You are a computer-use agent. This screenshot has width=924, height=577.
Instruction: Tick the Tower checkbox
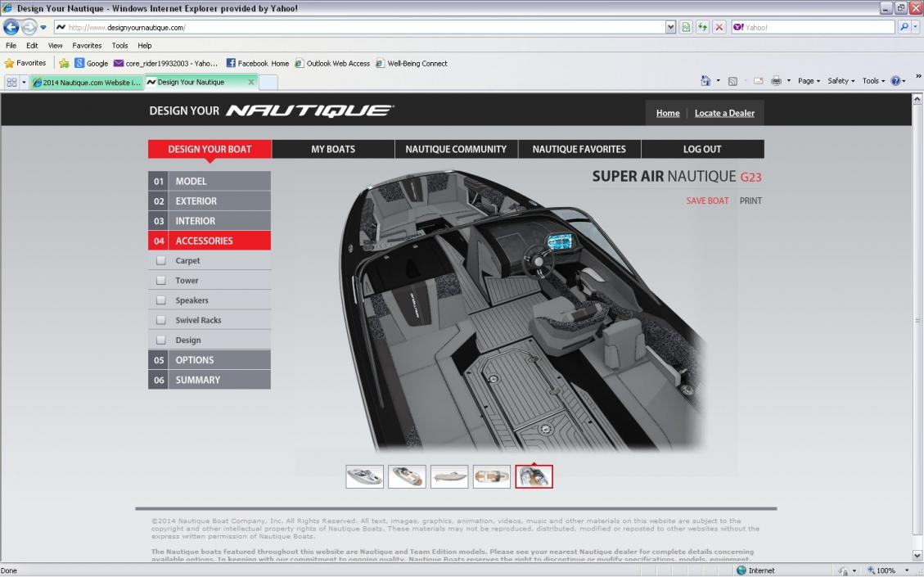161,281
